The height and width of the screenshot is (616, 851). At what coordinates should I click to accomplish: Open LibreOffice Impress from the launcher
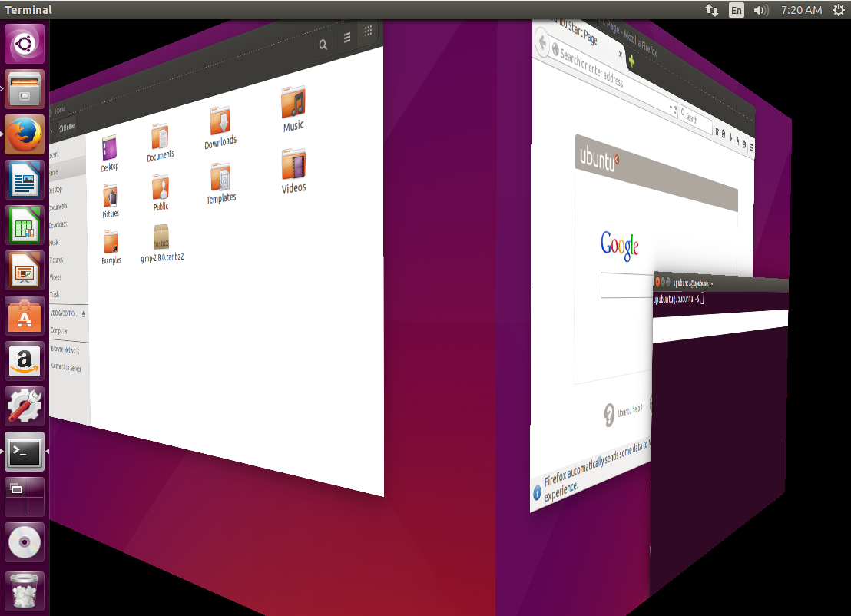click(x=25, y=271)
